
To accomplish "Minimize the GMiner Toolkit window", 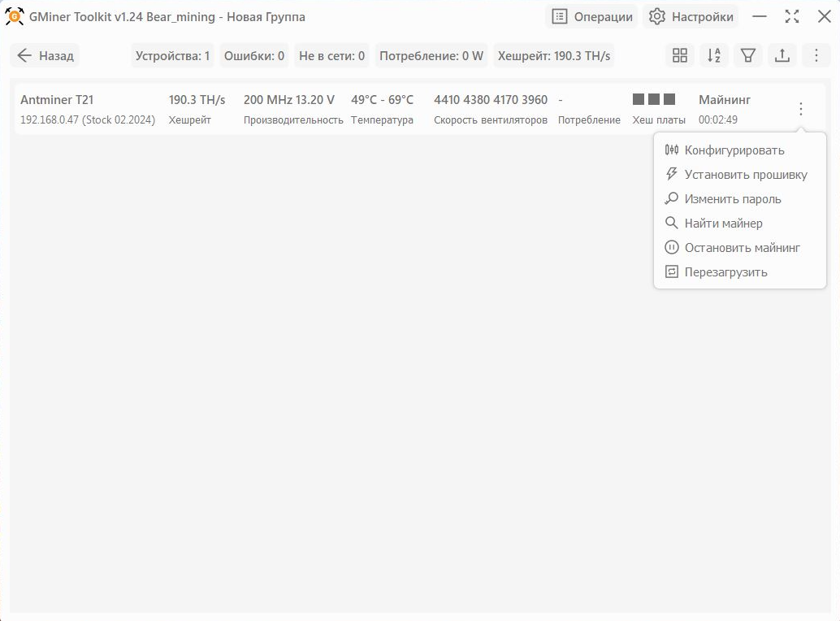I will (759, 16).
